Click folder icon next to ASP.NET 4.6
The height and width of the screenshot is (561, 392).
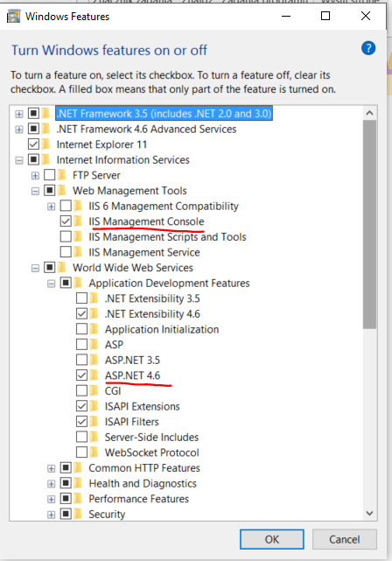click(94, 375)
